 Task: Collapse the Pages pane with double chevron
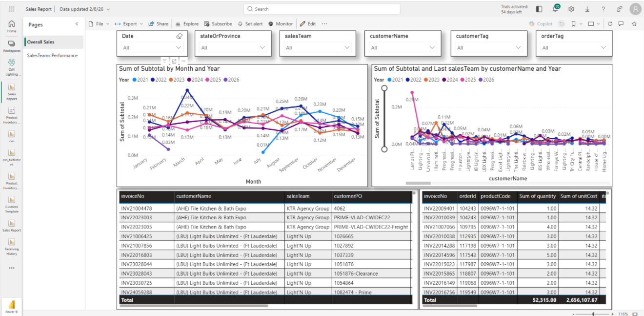tap(77, 24)
